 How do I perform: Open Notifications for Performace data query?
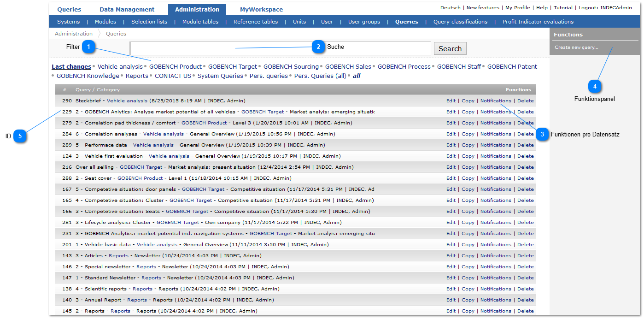click(496, 145)
